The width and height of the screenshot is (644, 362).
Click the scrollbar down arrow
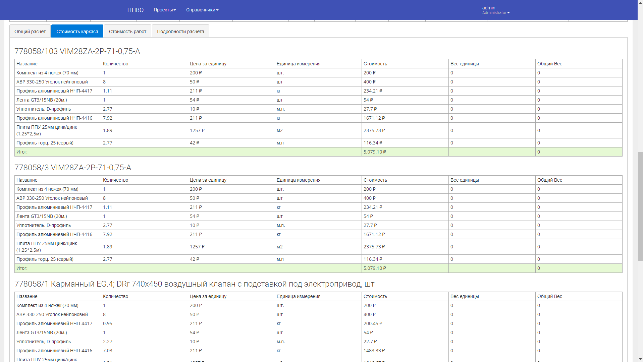(640, 359)
